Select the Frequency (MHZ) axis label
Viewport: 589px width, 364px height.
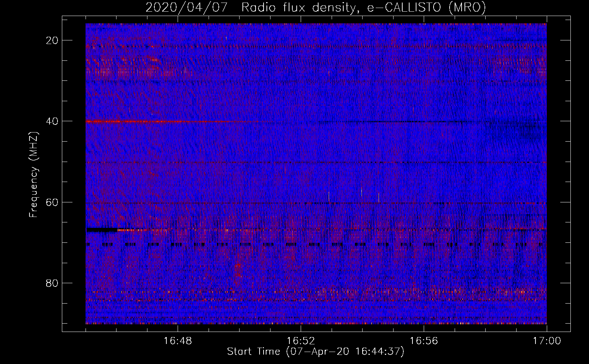(x=33, y=175)
